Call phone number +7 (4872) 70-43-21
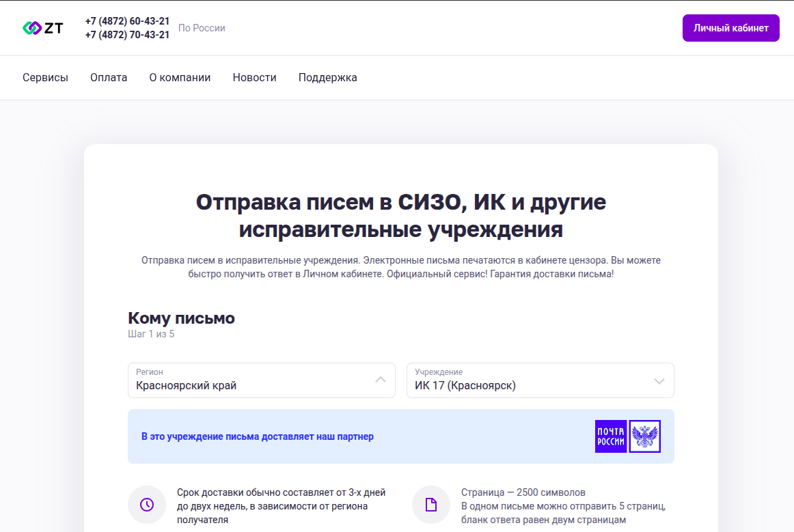 pyautogui.click(x=127, y=35)
